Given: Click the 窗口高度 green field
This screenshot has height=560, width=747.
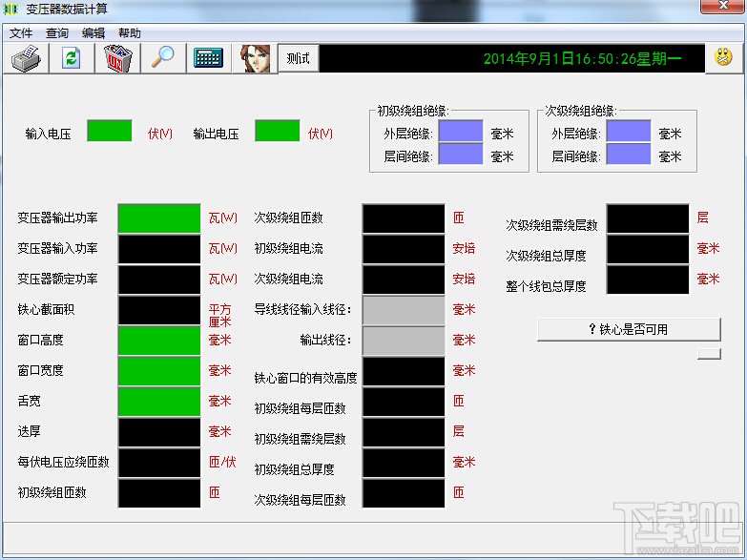Looking at the screenshot, I should [x=159, y=341].
